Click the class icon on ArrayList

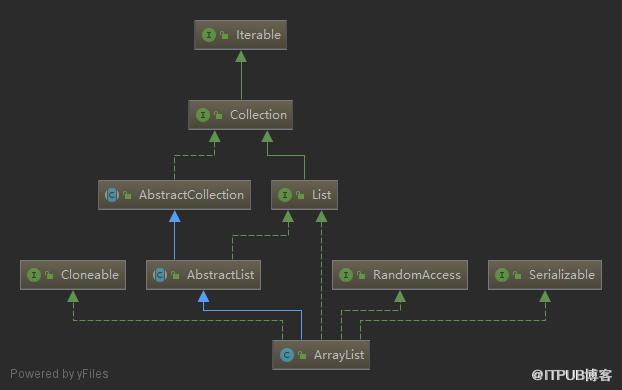coord(287,355)
